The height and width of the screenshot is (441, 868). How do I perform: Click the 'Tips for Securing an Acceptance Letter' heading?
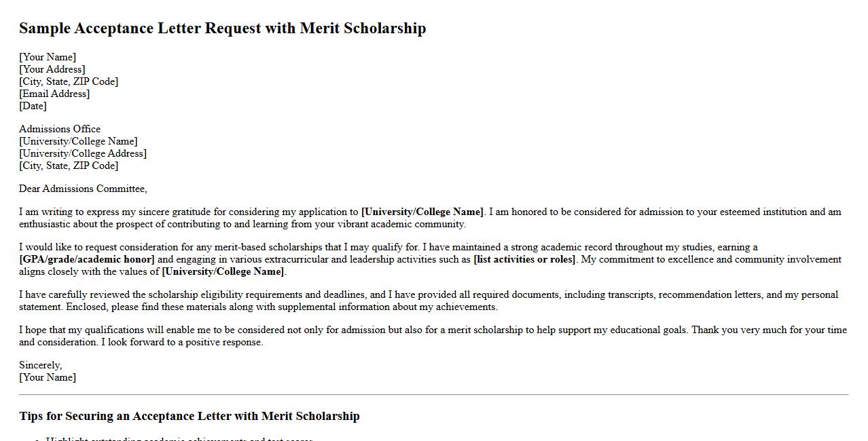189,416
